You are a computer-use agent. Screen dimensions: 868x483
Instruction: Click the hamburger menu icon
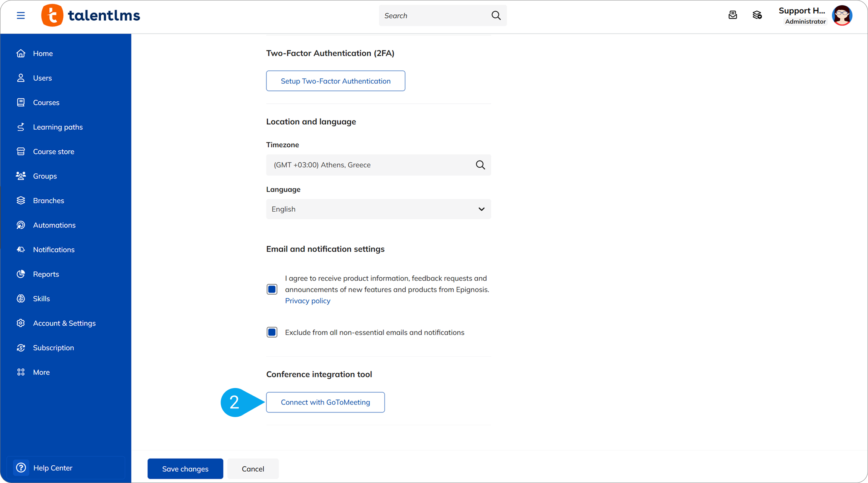tap(21, 15)
